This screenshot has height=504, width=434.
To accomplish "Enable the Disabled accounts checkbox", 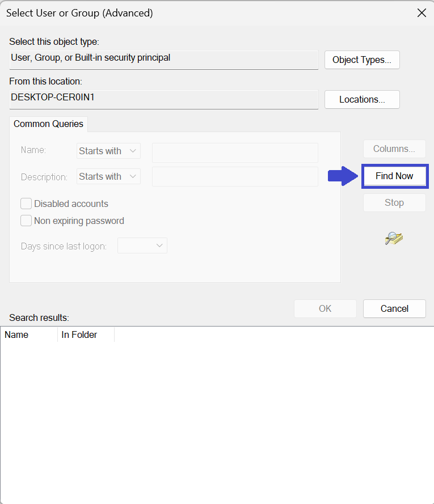I will coord(26,204).
